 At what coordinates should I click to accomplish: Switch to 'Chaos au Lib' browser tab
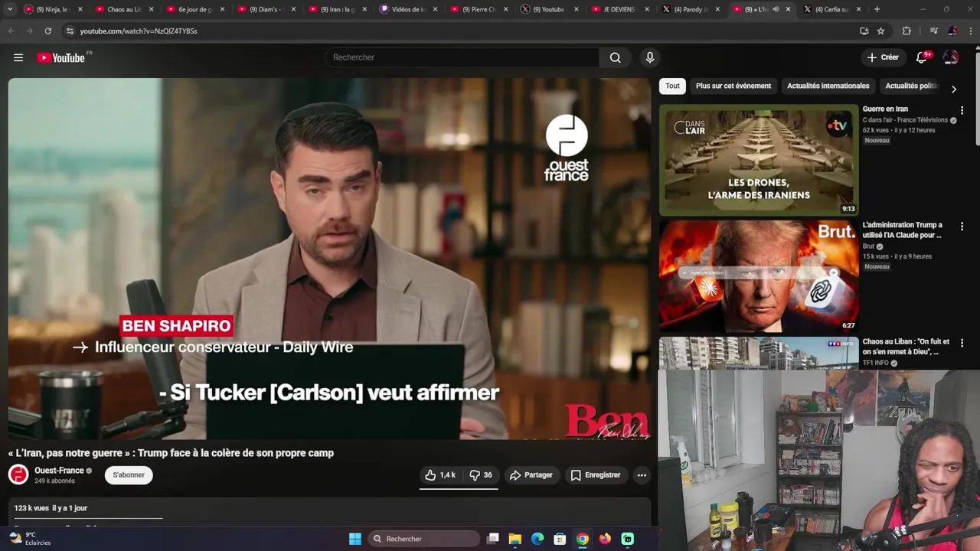pos(124,9)
